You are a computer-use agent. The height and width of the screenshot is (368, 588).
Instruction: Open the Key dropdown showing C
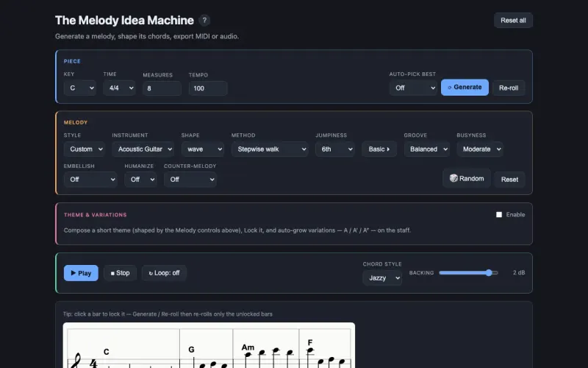click(x=80, y=88)
